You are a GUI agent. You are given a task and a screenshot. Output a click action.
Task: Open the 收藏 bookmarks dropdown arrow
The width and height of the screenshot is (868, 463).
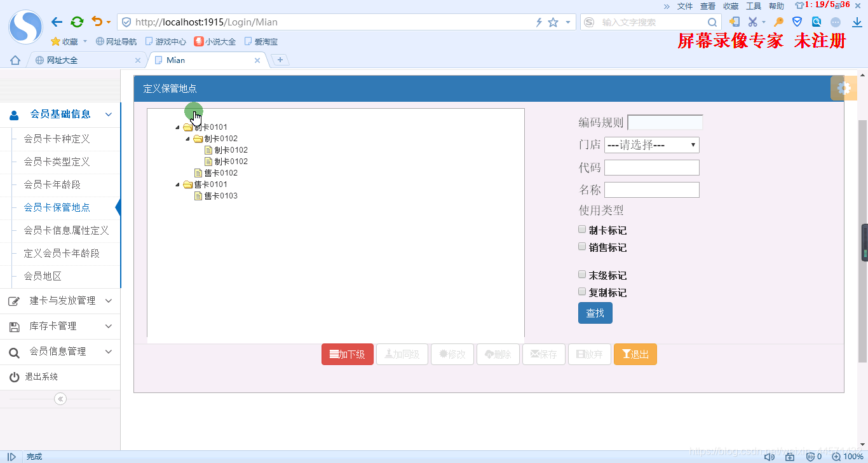[x=85, y=41]
